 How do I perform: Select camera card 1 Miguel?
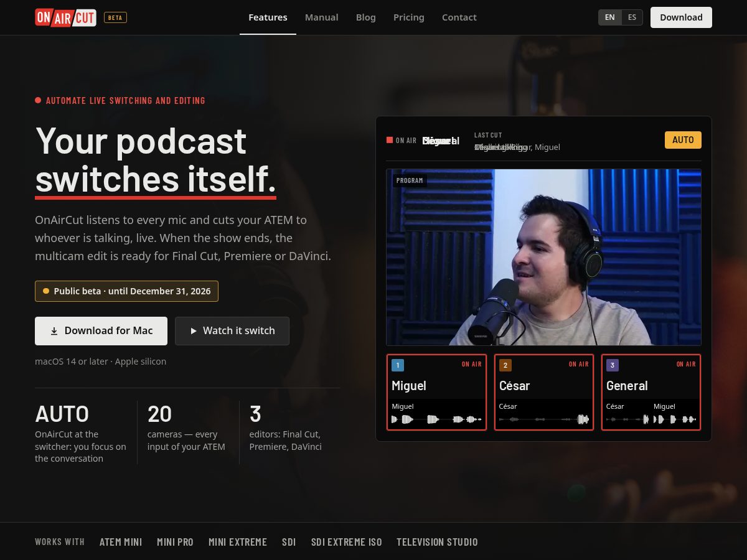click(436, 392)
